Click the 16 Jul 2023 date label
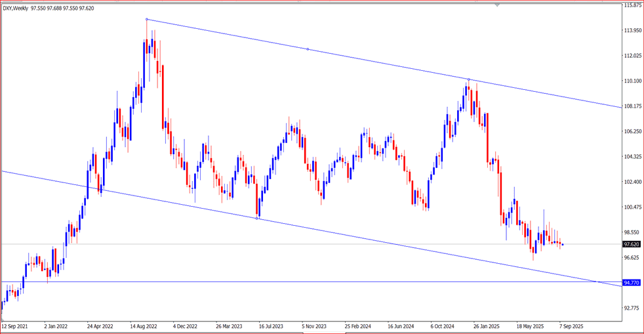The image size is (644, 334). coord(272,325)
